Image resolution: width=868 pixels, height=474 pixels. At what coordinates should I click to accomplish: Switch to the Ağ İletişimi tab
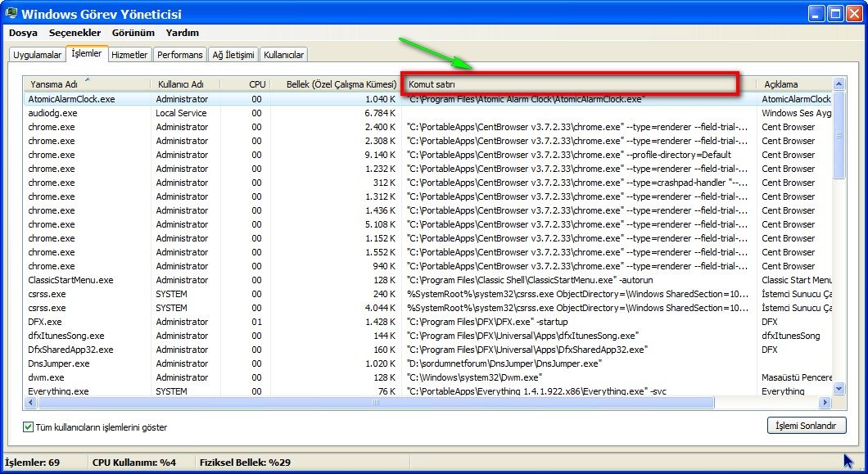tap(233, 55)
